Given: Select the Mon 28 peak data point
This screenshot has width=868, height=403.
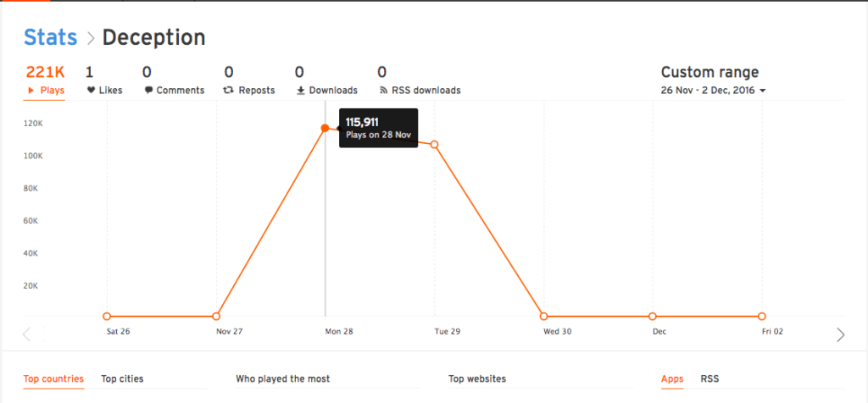Looking at the screenshot, I should [x=325, y=128].
